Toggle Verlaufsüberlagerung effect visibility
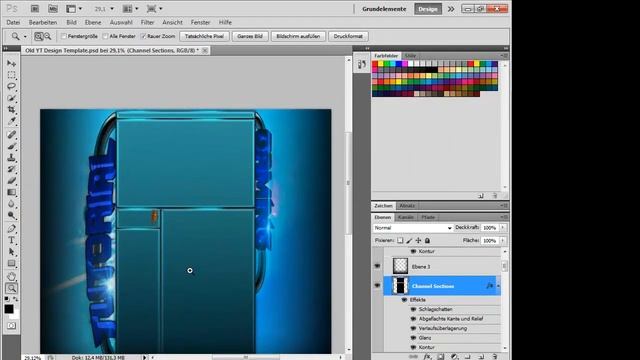This screenshot has height=360, width=640. 413,329
